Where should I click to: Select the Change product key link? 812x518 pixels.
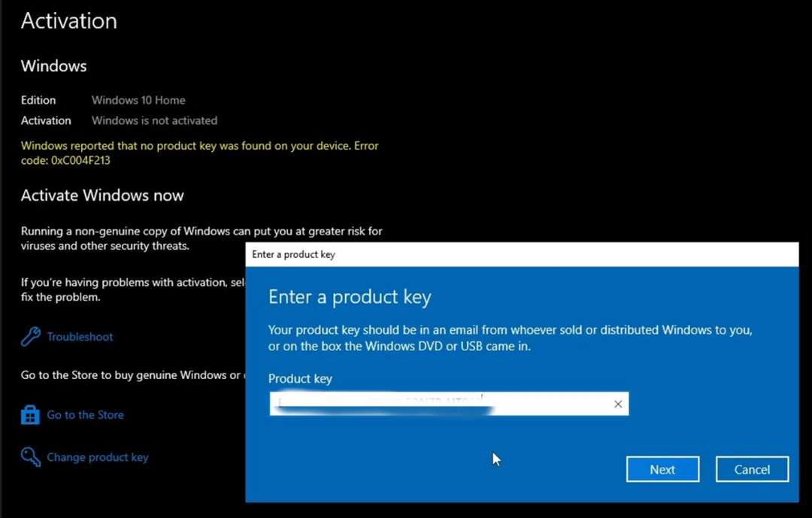98,457
